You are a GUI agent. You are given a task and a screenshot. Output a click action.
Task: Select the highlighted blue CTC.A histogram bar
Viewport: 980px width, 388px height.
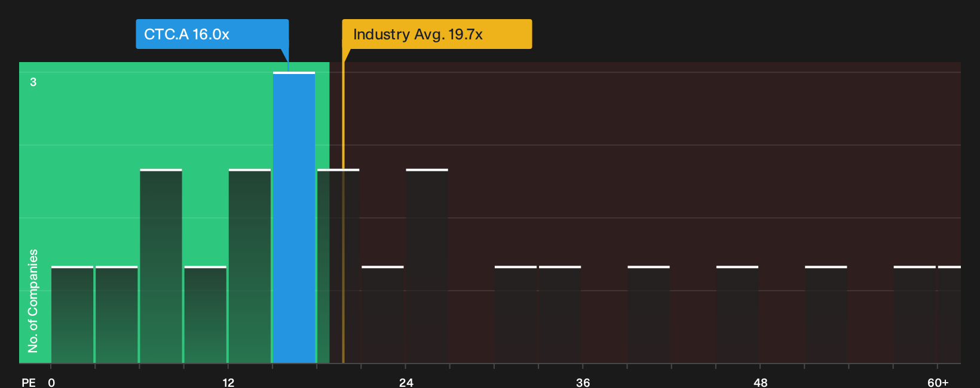tap(294, 217)
